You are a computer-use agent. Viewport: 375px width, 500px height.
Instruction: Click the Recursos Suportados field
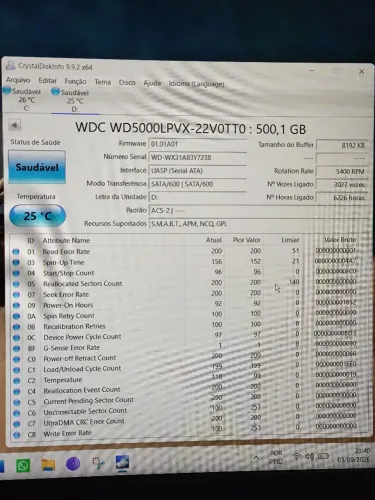tap(259, 224)
